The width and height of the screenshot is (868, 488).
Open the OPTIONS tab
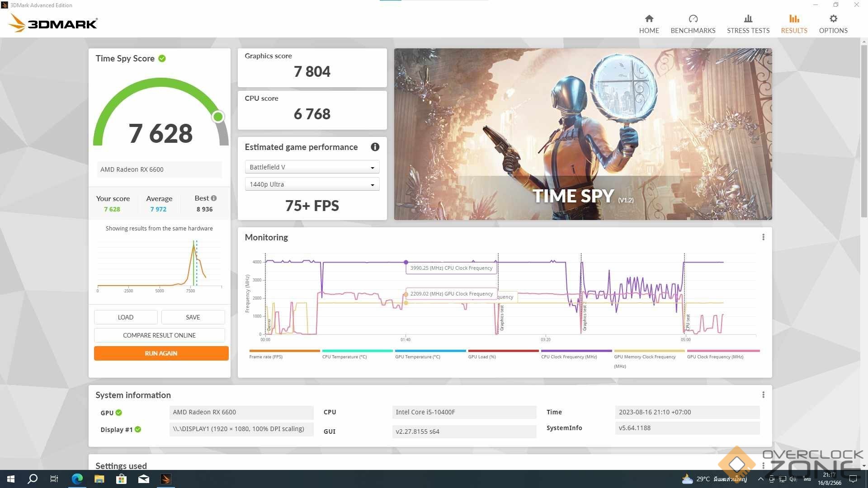[x=833, y=24]
